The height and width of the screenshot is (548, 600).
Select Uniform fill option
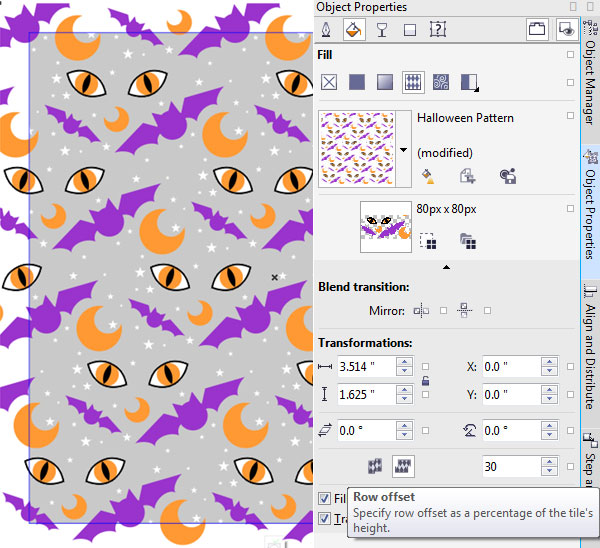(x=357, y=82)
